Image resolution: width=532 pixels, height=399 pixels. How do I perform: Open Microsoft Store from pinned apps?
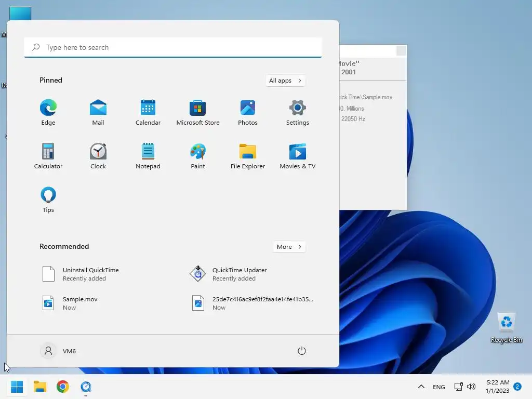point(198,113)
